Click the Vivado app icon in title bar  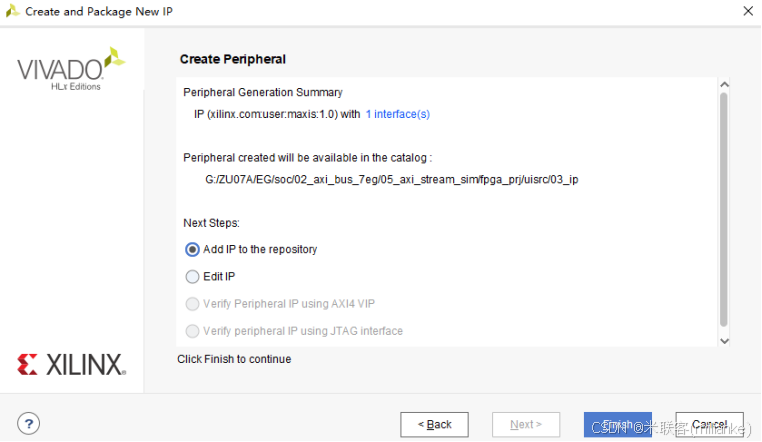12,11
